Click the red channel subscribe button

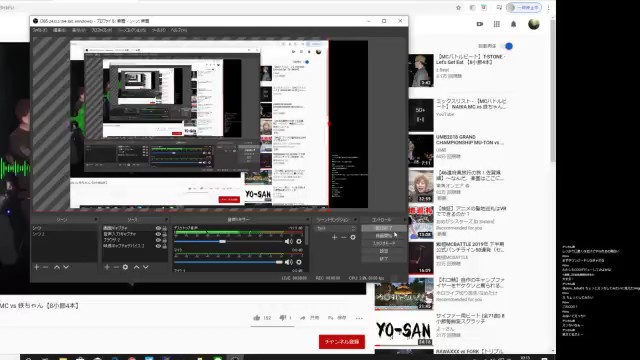click(x=342, y=342)
